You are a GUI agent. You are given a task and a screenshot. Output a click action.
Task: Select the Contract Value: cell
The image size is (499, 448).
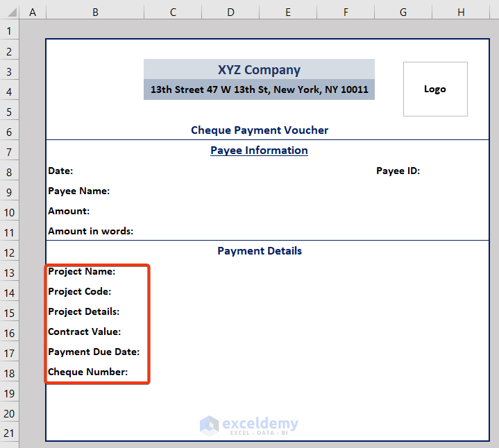point(95,331)
